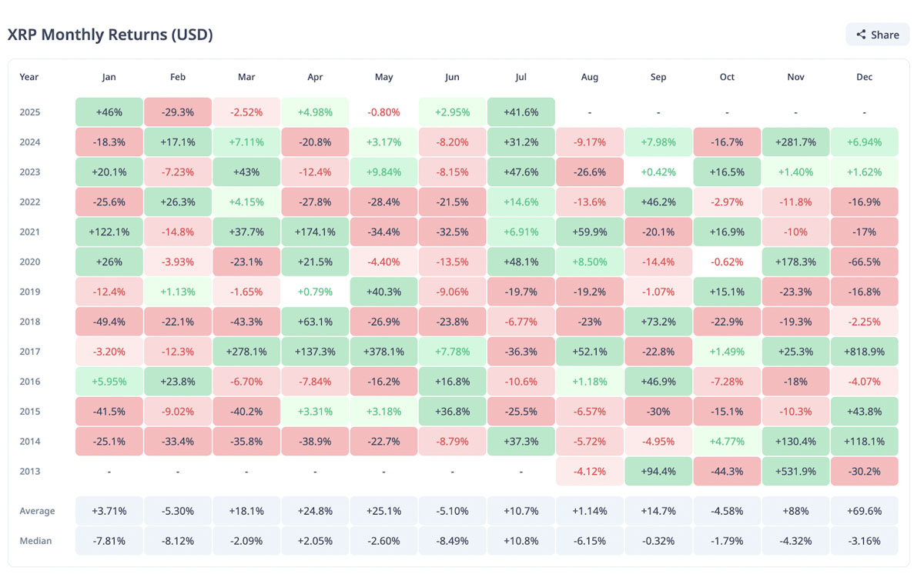Click the 2017 row label
Image resolution: width=924 pixels, height=574 pixels.
[x=29, y=352]
